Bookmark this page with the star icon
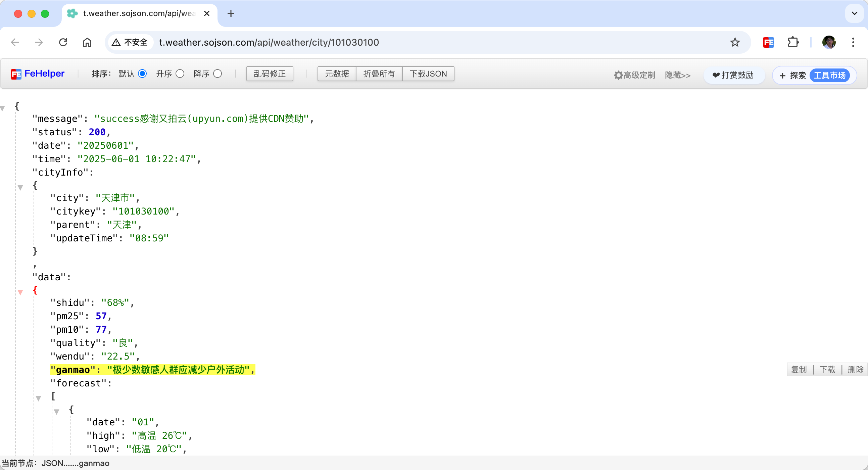 click(x=735, y=42)
